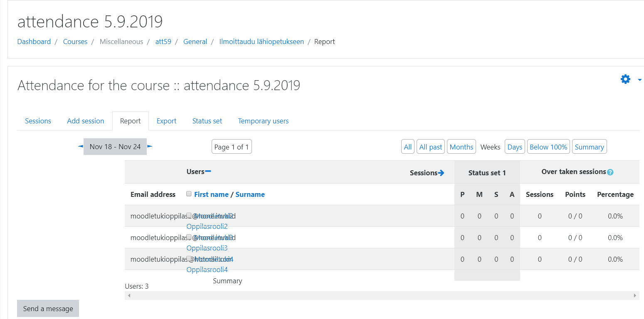The height and width of the screenshot is (319, 644).
Task: Sort the attendance report by Surname
Action: click(x=250, y=194)
